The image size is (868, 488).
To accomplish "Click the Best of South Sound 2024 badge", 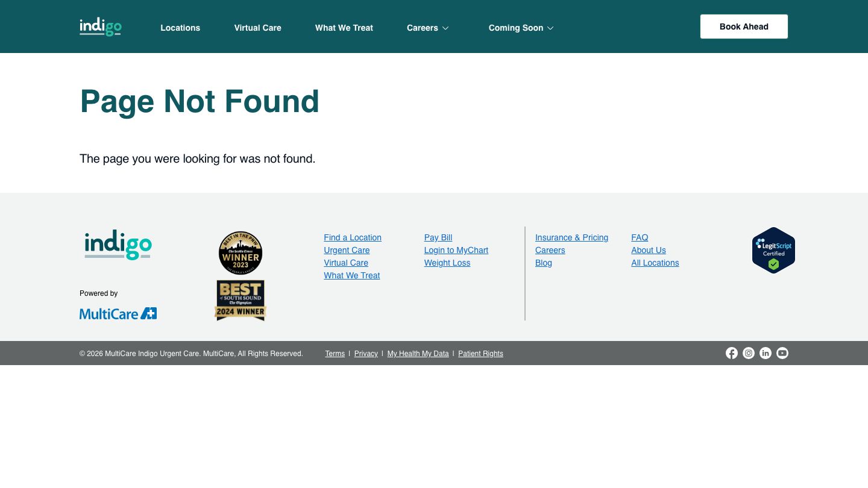I will tap(241, 300).
